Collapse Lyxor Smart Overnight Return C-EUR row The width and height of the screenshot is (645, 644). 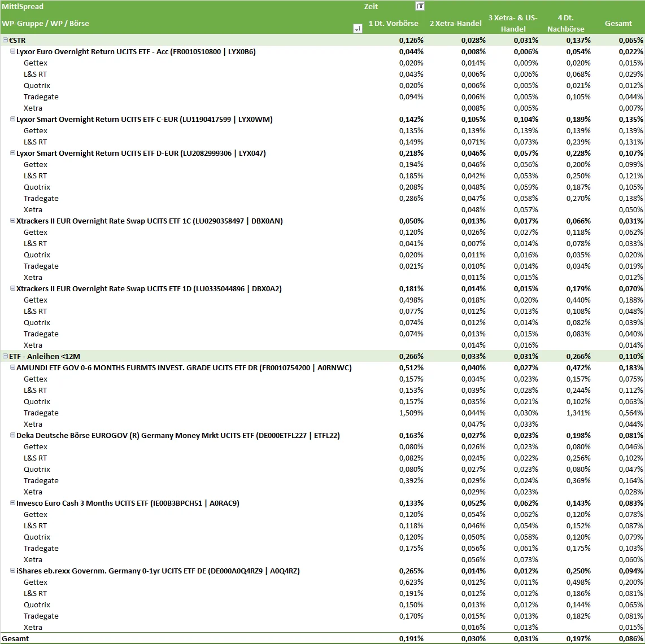click(12, 120)
